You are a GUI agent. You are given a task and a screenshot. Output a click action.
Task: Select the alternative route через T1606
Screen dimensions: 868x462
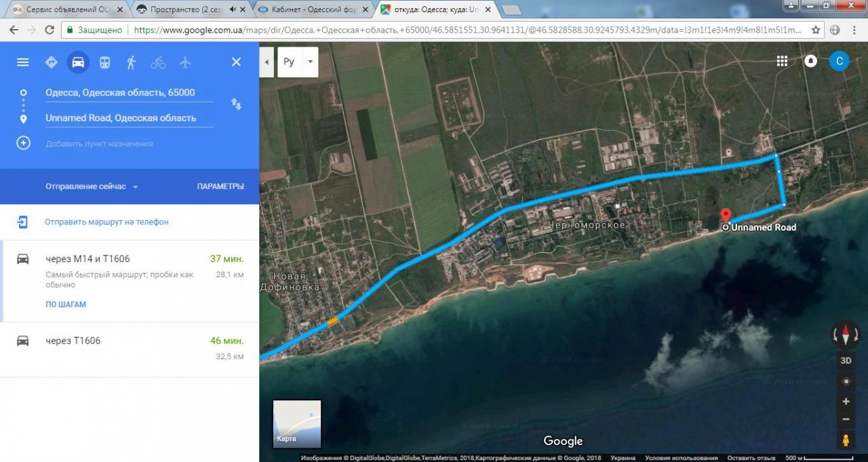click(130, 348)
